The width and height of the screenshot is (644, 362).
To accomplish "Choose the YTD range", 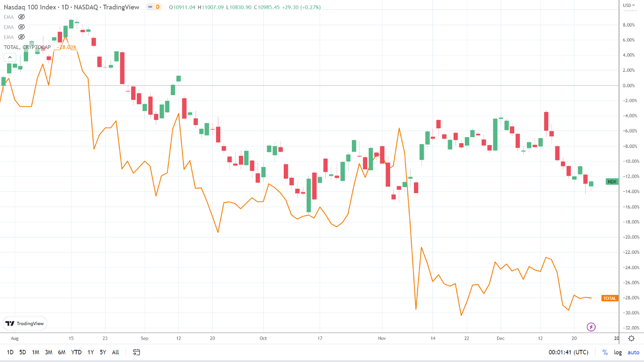I will (76, 352).
